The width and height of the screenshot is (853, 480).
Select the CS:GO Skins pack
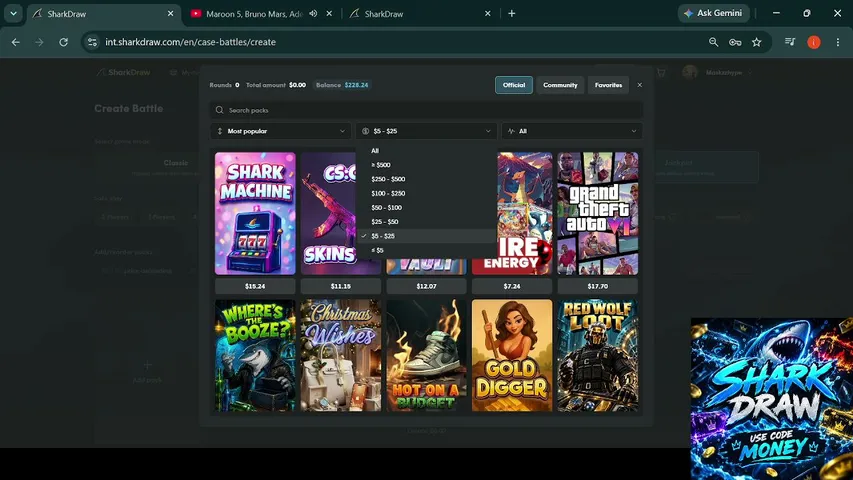pyautogui.click(x=328, y=213)
